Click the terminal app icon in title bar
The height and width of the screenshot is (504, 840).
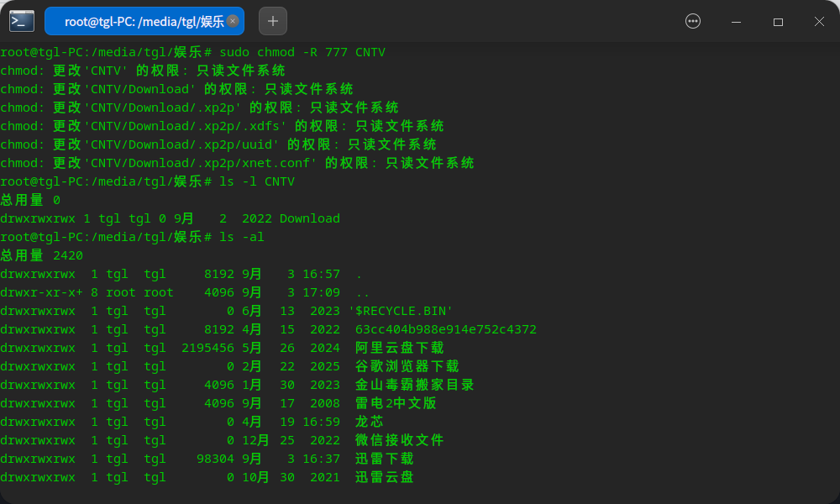[22, 22]
